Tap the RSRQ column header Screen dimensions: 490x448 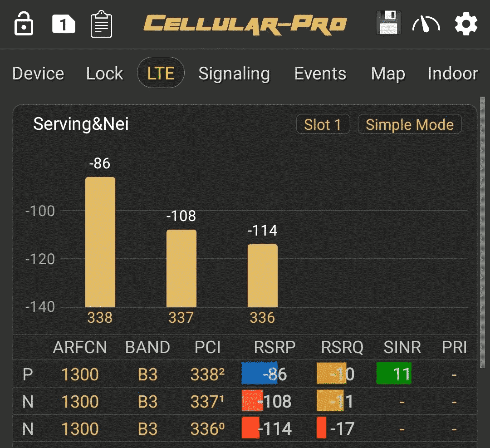[x=342, y=347]
